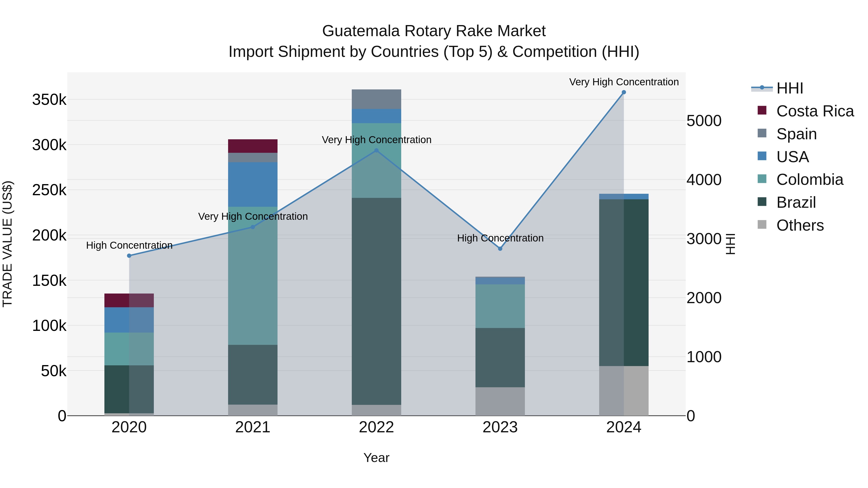Click the 350k y-axis tick label
The width and height of the screenshot is (868, 488).
pyautogui.click(x=49, y=100)
